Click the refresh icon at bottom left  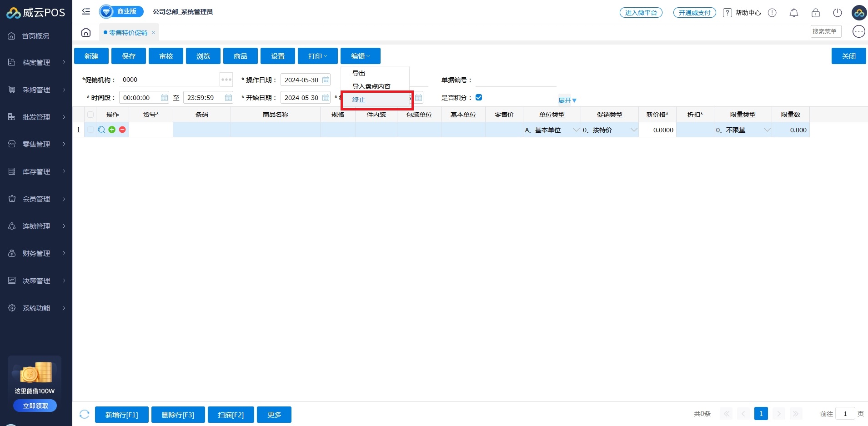click(x=84, y=414)
